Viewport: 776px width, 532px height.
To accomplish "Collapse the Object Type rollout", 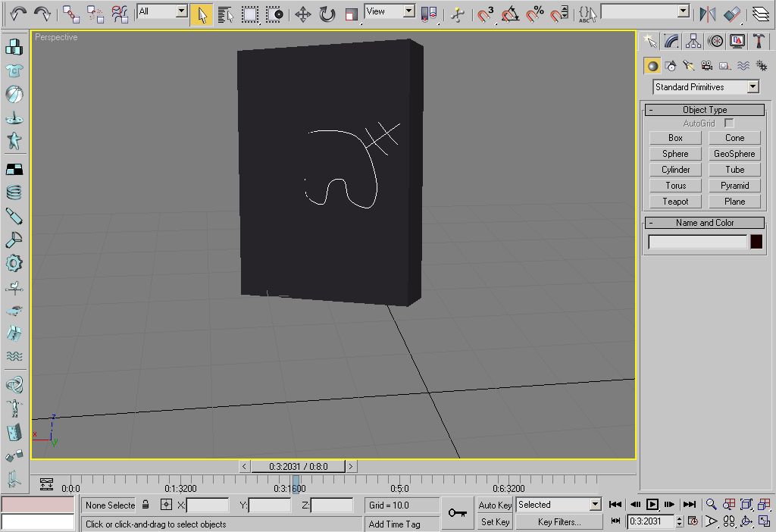I will point(651,110).
